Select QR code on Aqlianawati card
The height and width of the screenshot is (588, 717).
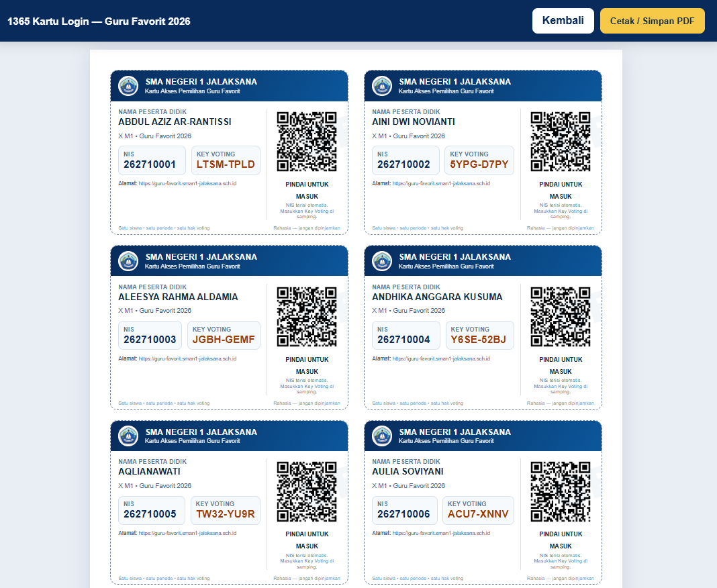click(307, 492)
